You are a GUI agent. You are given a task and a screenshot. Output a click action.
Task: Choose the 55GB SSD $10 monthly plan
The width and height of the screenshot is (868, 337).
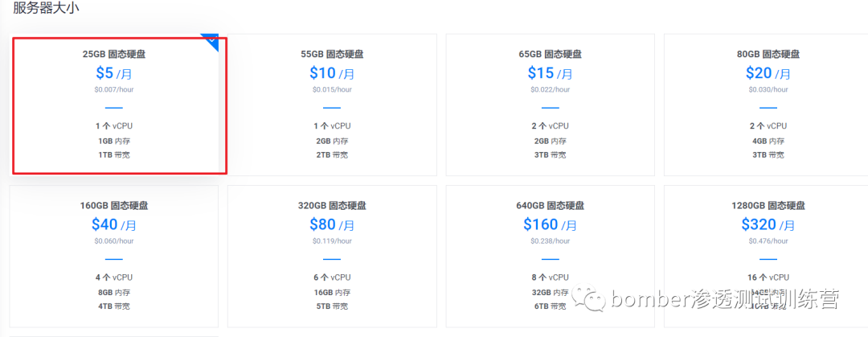point(332,105)
